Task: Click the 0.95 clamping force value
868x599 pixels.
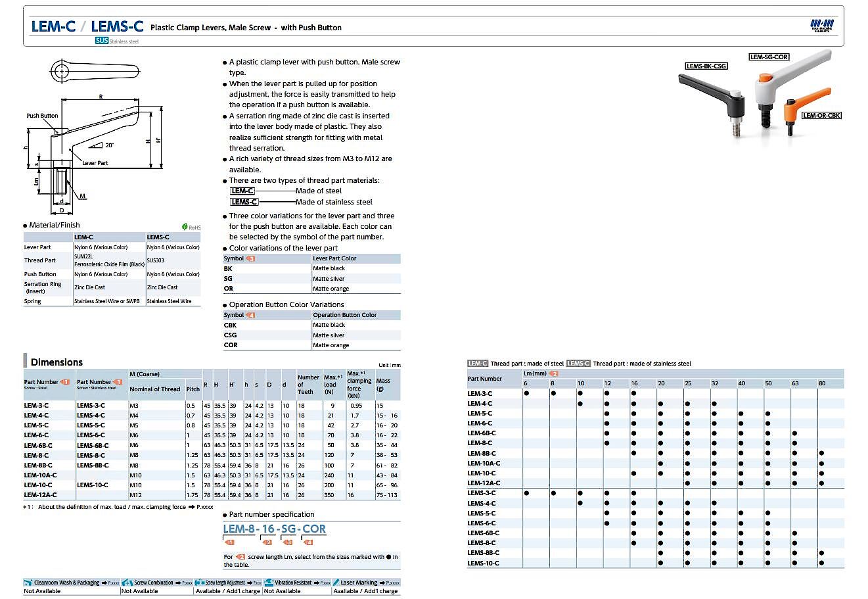Action: click(357, 406)
